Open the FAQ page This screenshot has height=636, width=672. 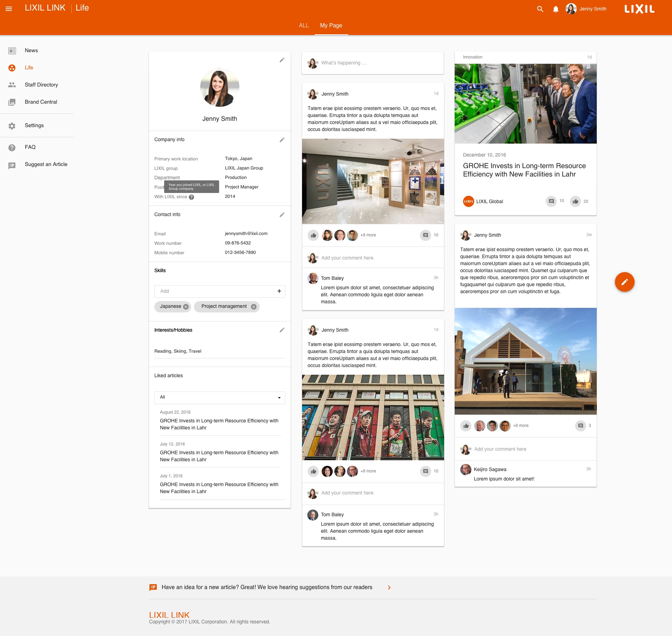click(x=30, y=147)
